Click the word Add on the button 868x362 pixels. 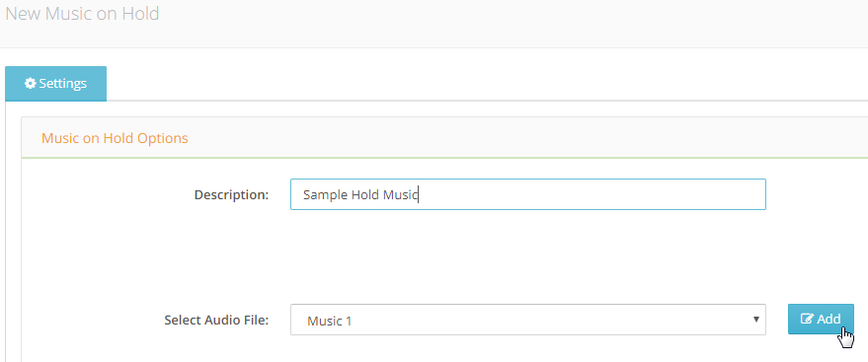point(829,319)
